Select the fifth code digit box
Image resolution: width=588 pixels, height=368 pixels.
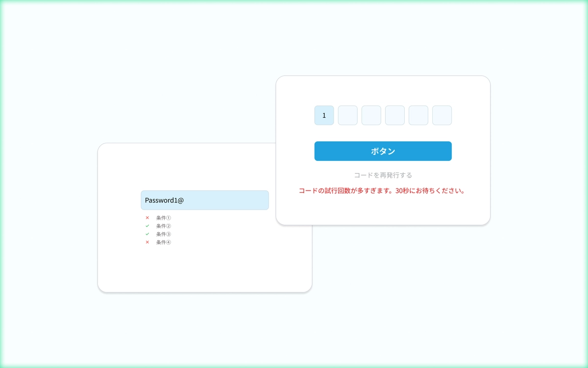(x=418, y=115)
